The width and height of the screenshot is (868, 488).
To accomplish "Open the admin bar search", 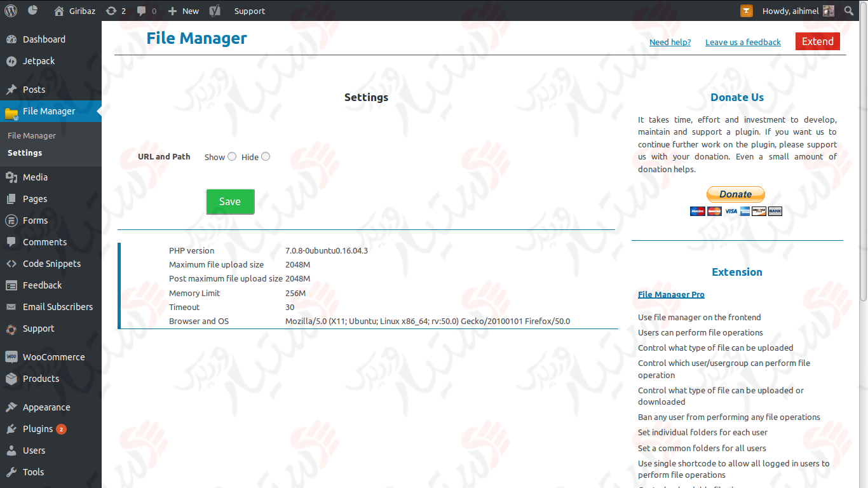I will point(849,11).
